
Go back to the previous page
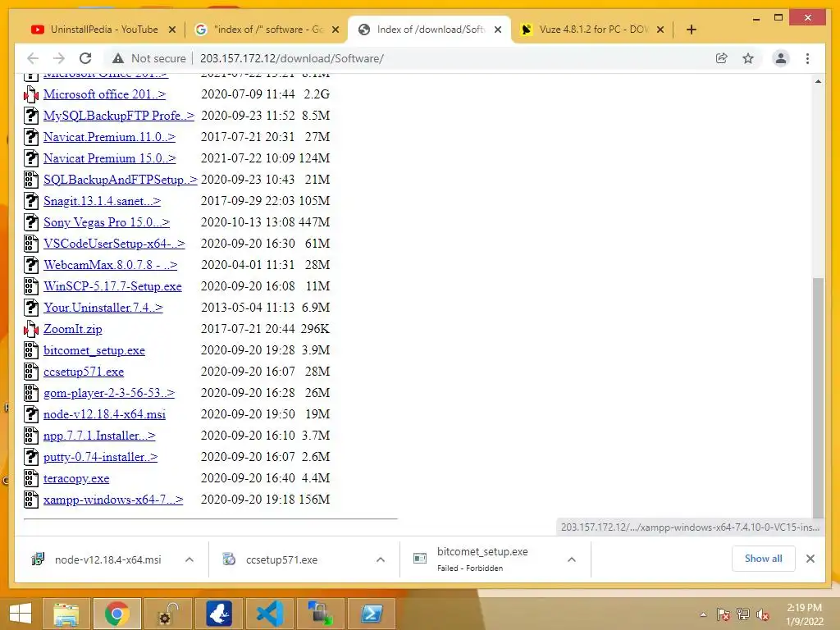click(33, 58)
